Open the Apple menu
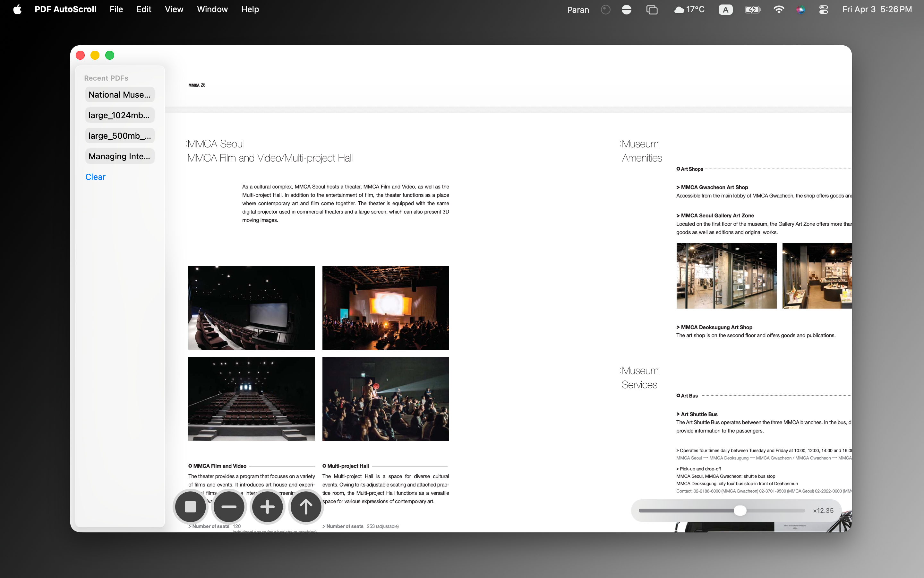Screen dimensions: 924x578 point(17,9)
